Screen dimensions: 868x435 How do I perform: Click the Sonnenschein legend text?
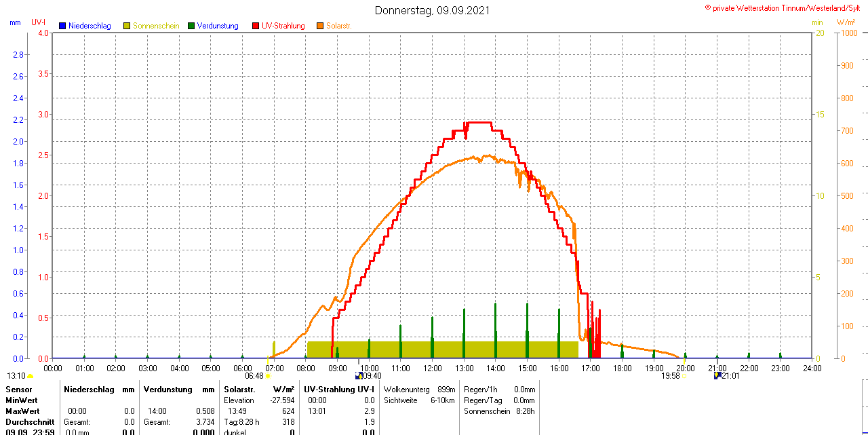(156, 26)
